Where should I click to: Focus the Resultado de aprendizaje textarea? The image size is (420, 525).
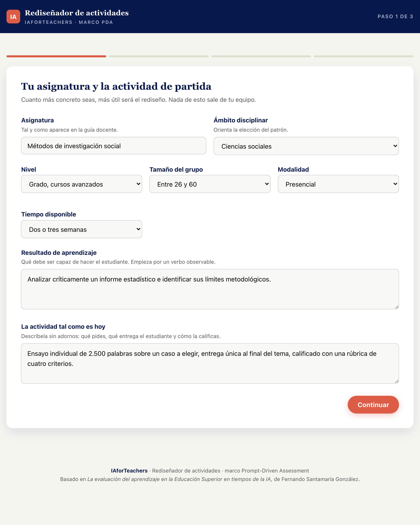[x=210, y=289]
